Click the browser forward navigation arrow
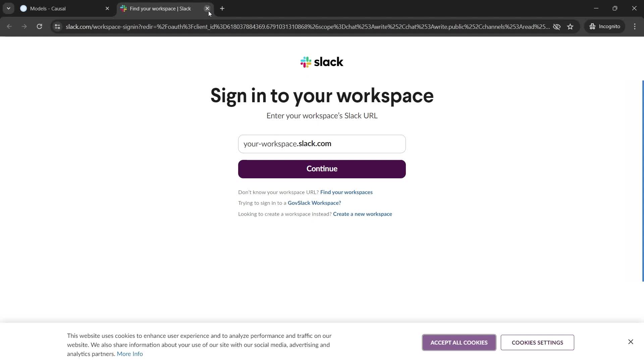Image resolution: width=644 pixels, height=362 pixels. coord(24,26)
